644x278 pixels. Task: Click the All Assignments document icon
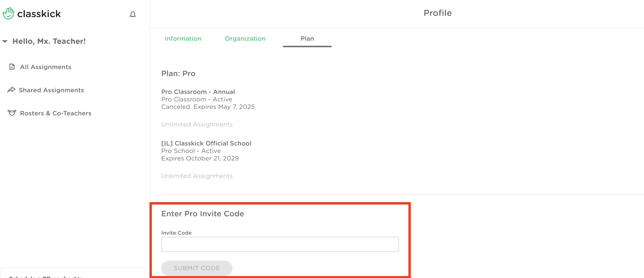click(12, 66)
